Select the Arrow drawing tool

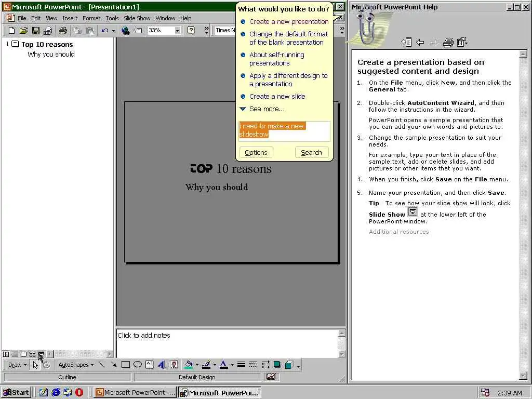pos(114,365)
